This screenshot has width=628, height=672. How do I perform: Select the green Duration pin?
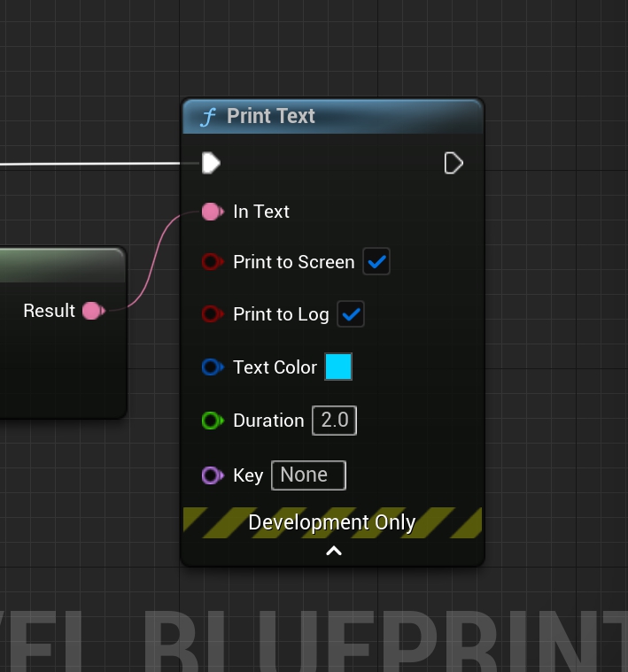(213, 421)
